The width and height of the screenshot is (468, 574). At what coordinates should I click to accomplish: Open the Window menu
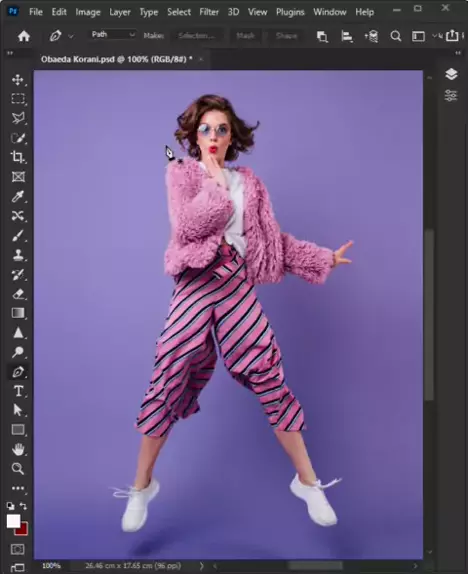point(330,12)
